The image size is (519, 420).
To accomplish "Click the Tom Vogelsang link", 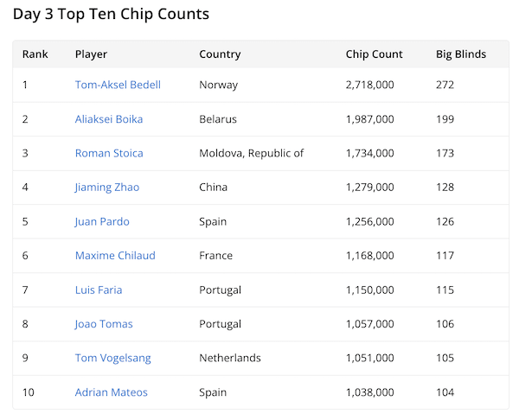I will 112,358.
